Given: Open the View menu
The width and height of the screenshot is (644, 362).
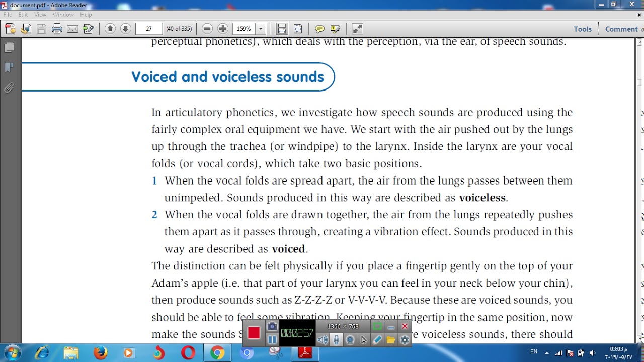Looking at the screenshot, I should [x=40, y=15].
